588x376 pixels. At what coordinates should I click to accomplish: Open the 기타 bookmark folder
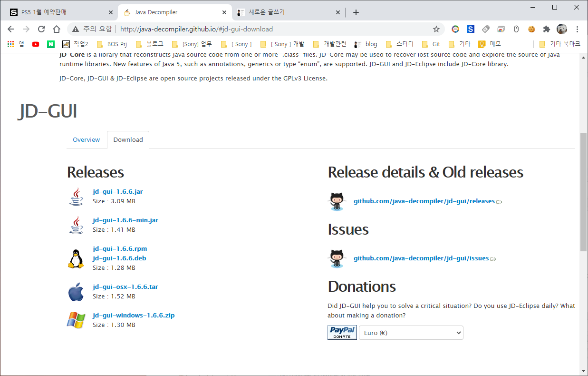(x=460, y=44)
